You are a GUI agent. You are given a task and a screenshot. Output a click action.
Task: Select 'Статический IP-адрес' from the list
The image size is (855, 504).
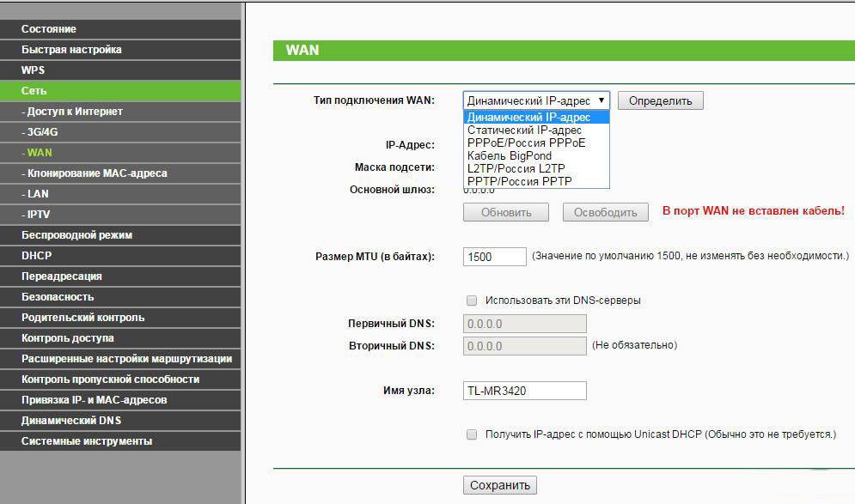coord(524,130)
